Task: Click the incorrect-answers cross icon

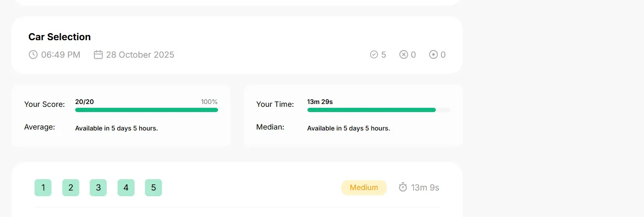Action: click(404, 55)
